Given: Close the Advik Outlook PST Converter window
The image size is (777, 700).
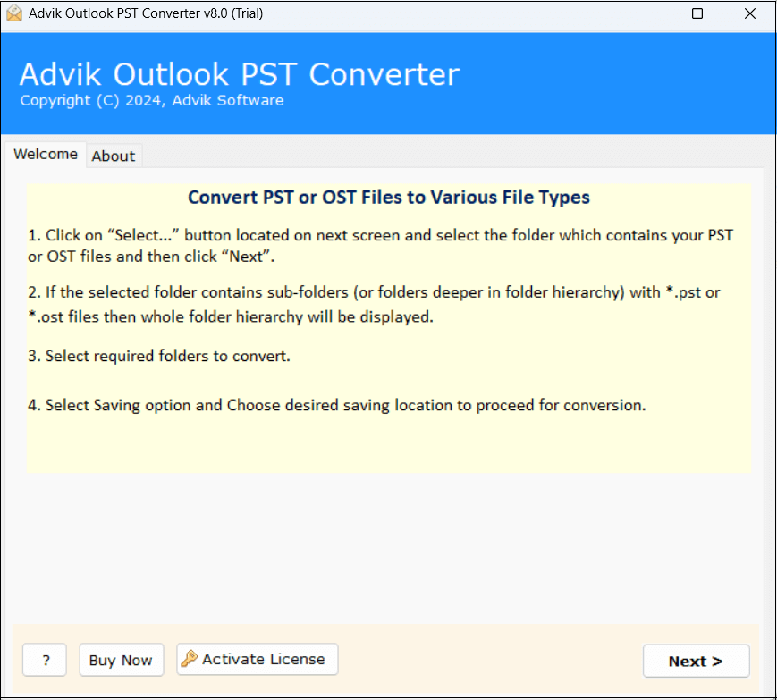Looking at the screenshot, I should click(750, 13).
